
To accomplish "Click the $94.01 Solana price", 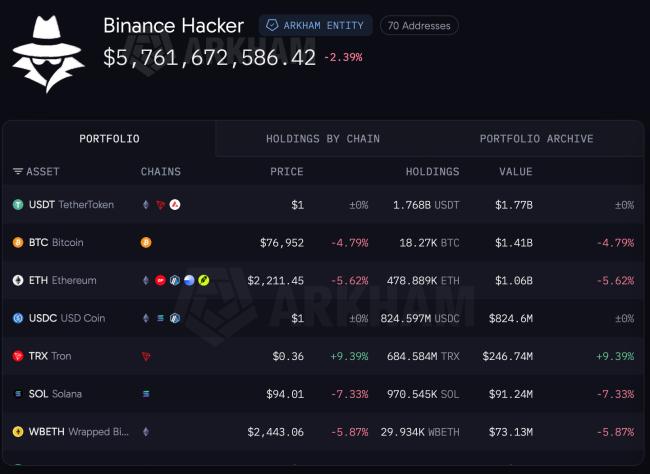I will (x=285, y=394).
